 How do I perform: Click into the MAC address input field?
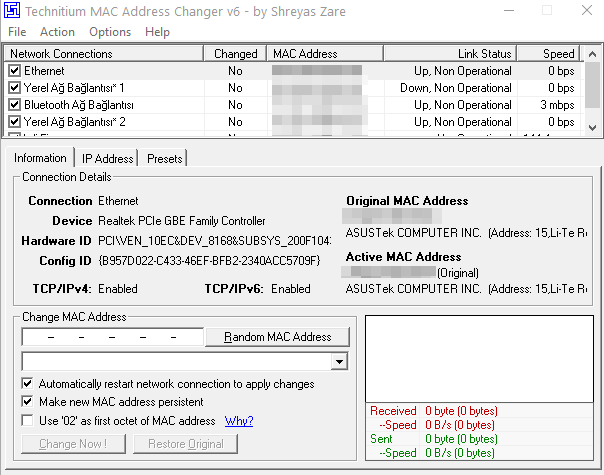tap(112, 337)
